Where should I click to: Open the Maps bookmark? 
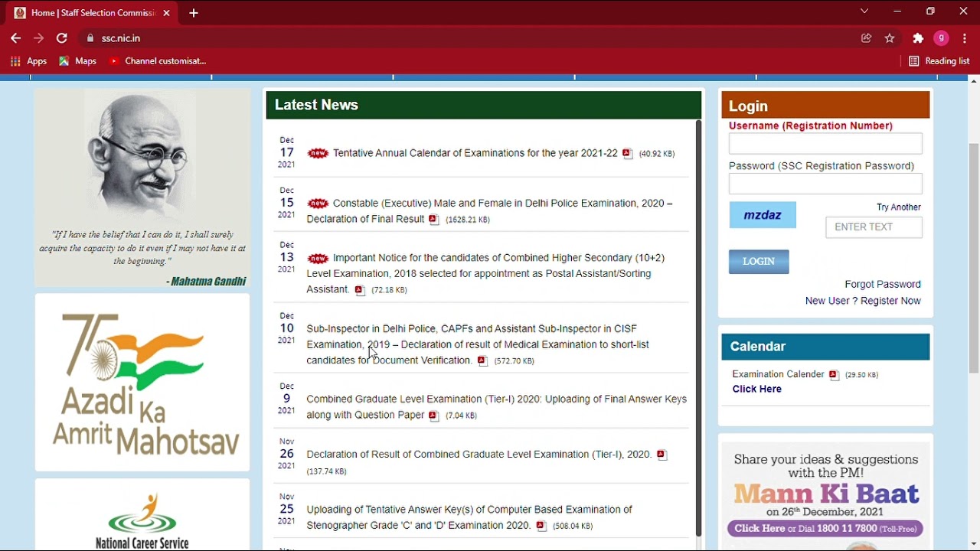(x=78, y=61)
